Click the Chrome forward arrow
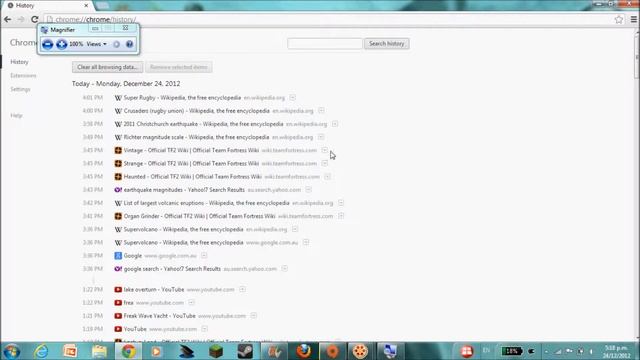The image size is (640, 360). click(x=21, y=19)
